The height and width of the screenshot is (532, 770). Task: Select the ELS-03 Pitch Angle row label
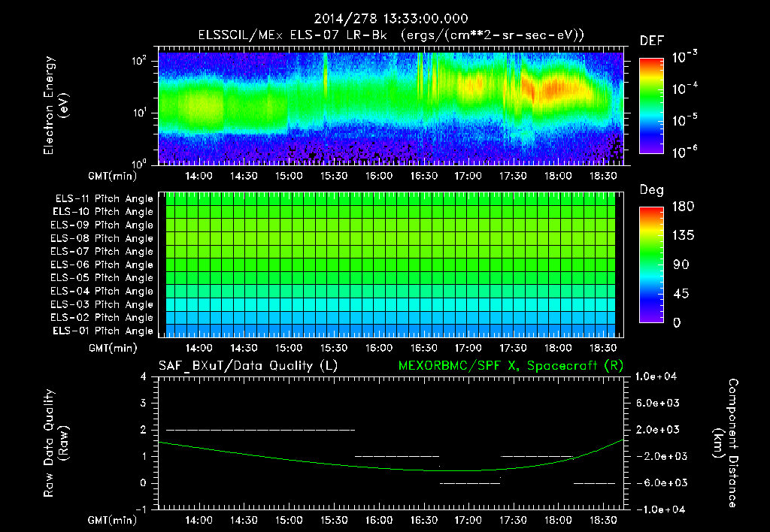point(102,304)
